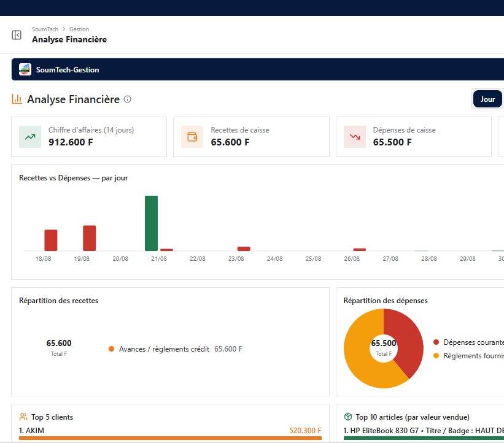The width and height of the screenshot is (504, 443).
Task: Click the green receipts bar for 21/08
Action: [x=152, y=223]
